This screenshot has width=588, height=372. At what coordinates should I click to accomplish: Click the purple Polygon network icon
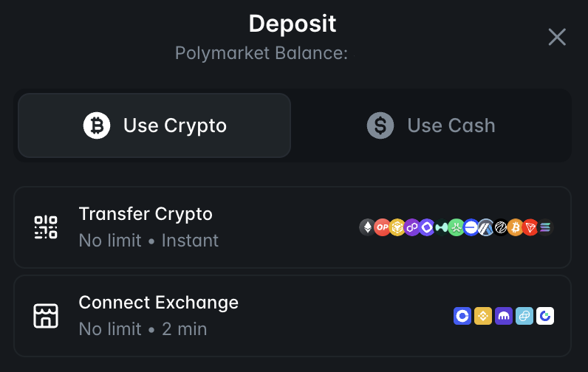tap(411, 227)
